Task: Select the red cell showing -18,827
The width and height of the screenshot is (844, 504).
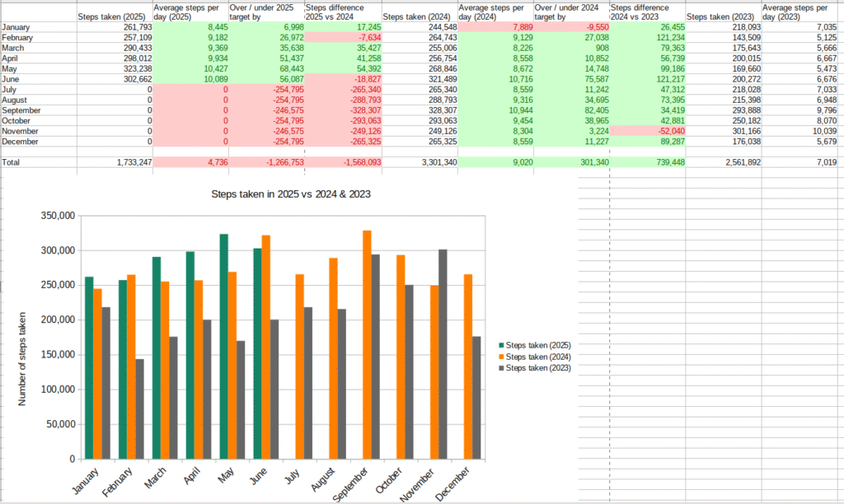Action: (x=344, y=79)
